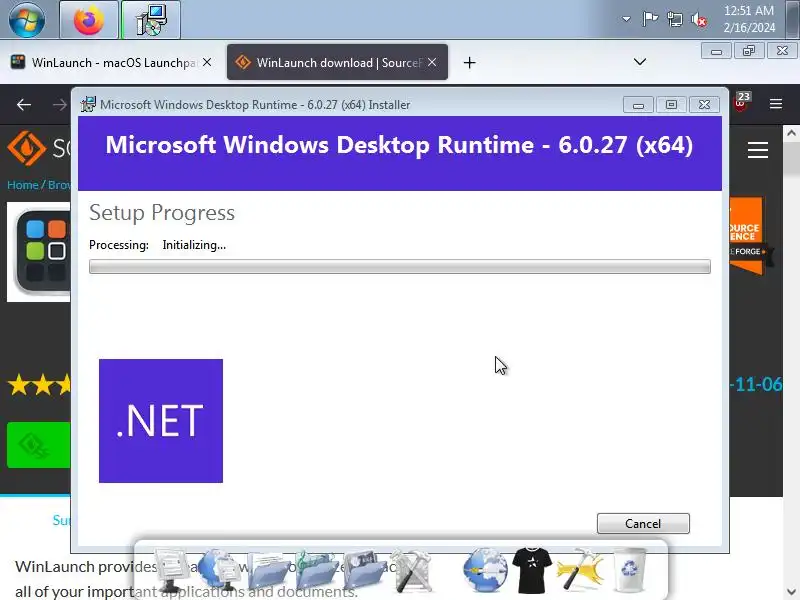
Task: Open the globe browser dock icon
Action: point(485,570)
